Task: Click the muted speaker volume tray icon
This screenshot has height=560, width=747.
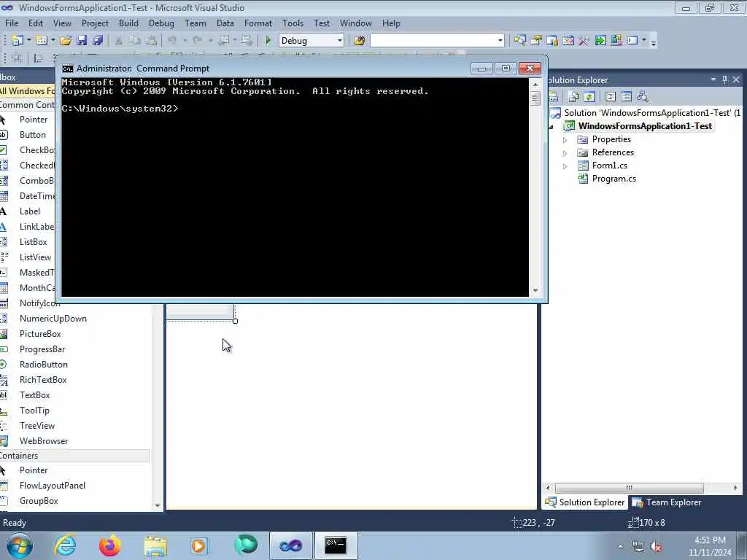Action: (x=657, y=547)
